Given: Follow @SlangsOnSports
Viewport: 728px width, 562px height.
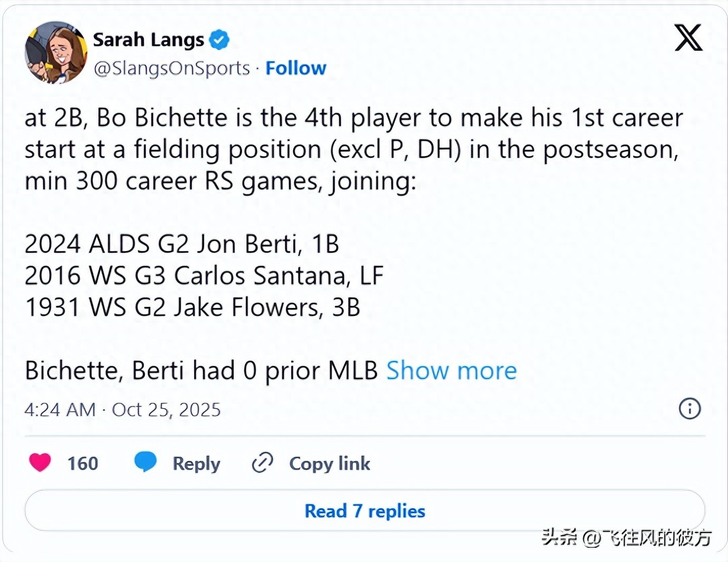Looking at the screenshot, I should tap(296, 67).
